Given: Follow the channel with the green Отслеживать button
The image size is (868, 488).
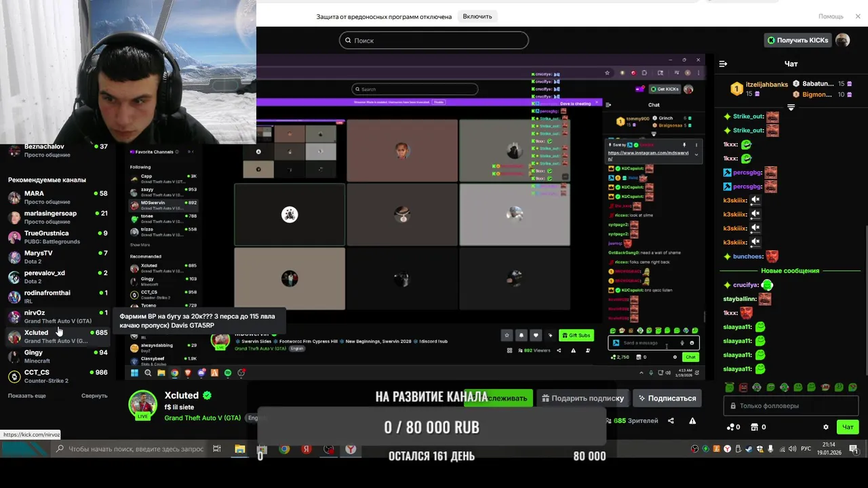Looking at the screenshot, I should (498, 398).
